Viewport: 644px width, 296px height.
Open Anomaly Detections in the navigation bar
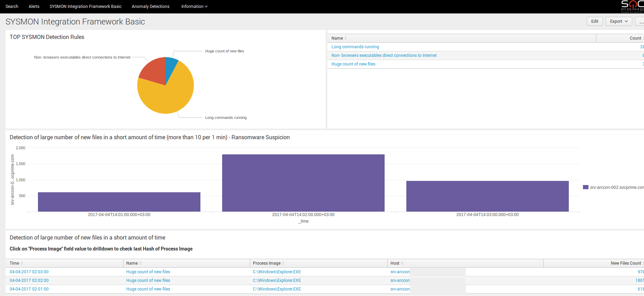(150, 7)
